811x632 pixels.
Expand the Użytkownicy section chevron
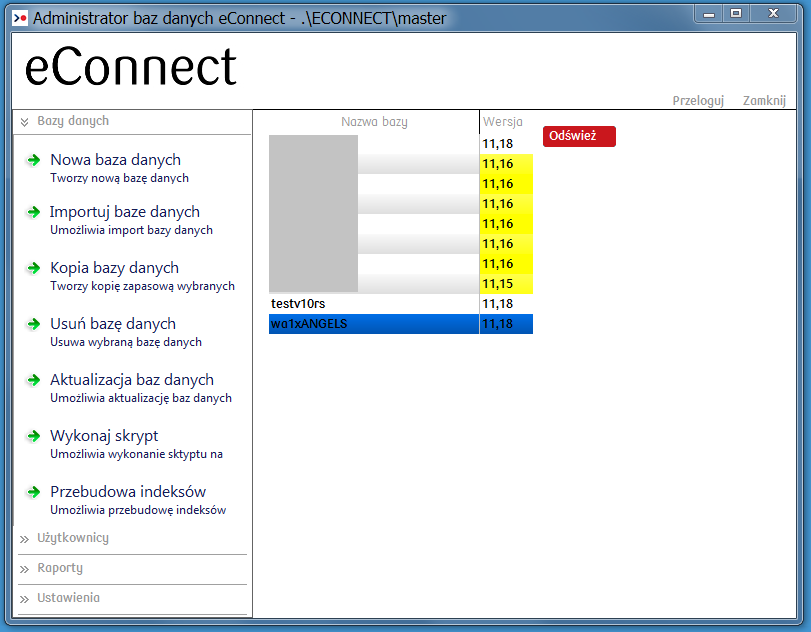pyautogui.click(x=24, y=539)
